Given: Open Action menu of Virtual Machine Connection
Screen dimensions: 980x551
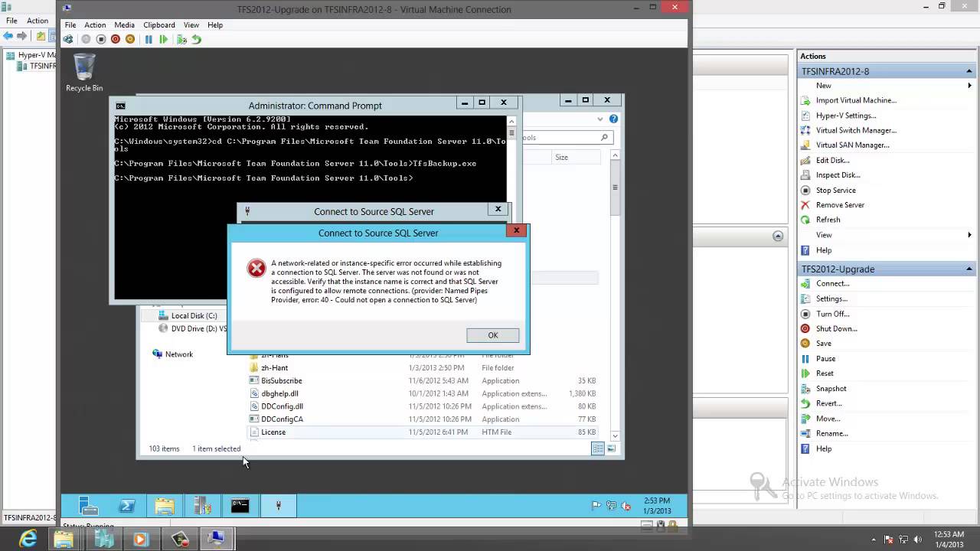Looking at the screenshot, I should 95,24.
